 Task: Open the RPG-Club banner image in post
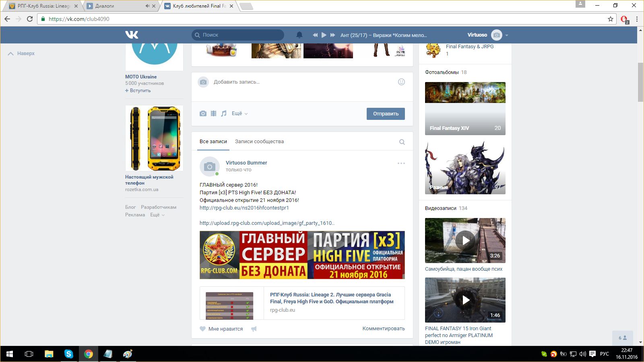(302, 255)
